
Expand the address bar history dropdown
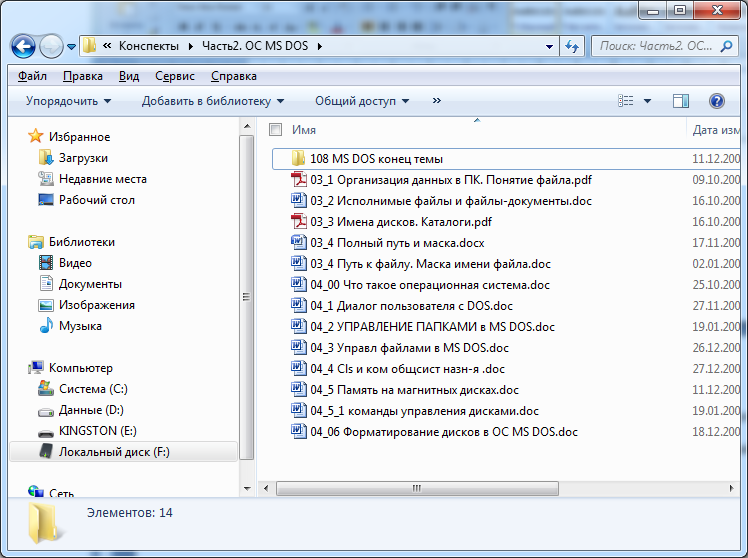click(549, 47)
